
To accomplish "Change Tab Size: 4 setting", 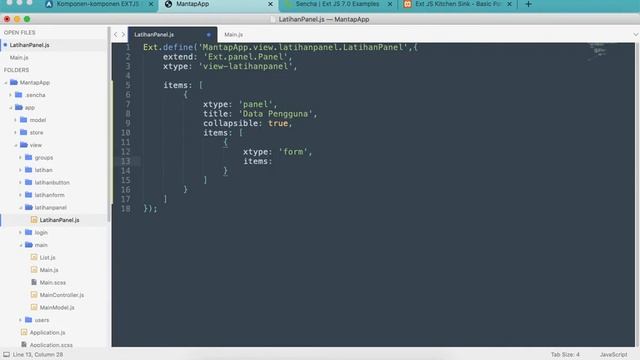I will point(565,355).
